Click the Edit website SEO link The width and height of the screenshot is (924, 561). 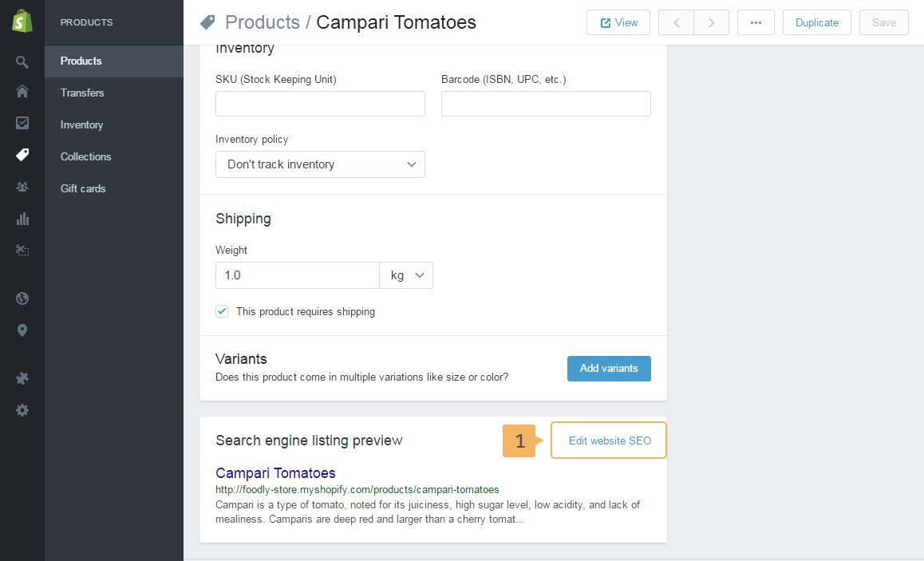tap(610, 441)
